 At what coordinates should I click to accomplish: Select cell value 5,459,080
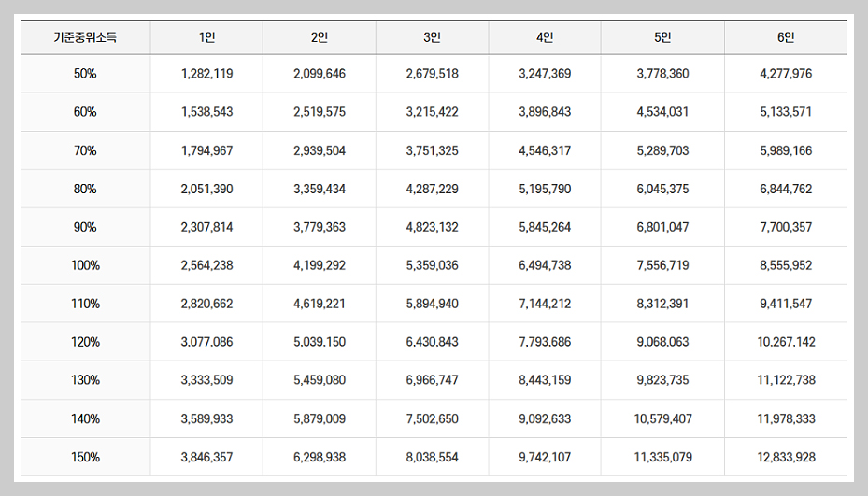pyautogui.click(x=320, y=380)
